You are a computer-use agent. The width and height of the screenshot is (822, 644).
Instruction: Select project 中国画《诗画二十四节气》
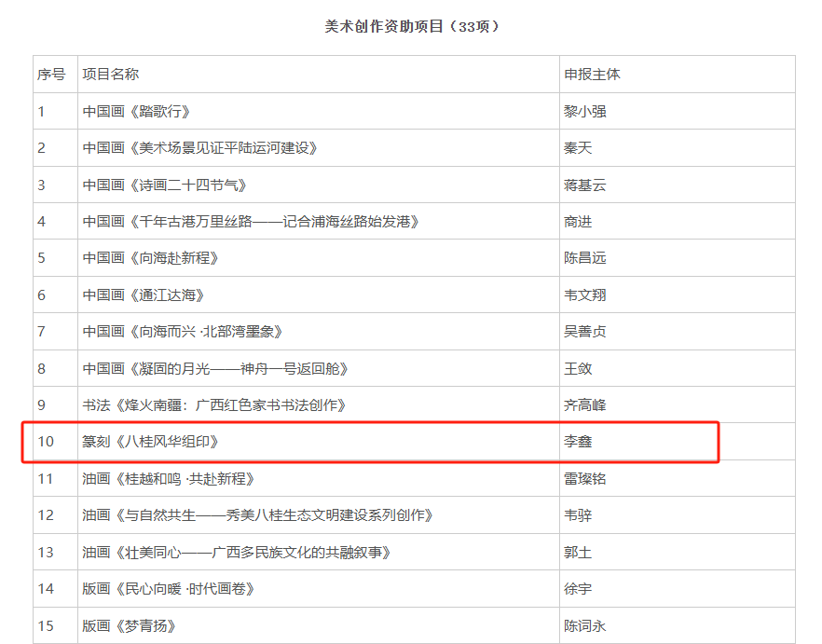(164, 185)
